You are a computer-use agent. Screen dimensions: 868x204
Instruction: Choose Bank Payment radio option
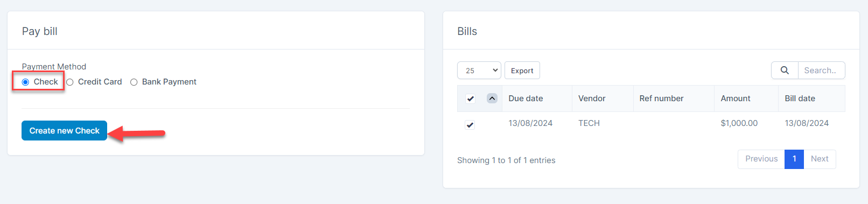134,82
